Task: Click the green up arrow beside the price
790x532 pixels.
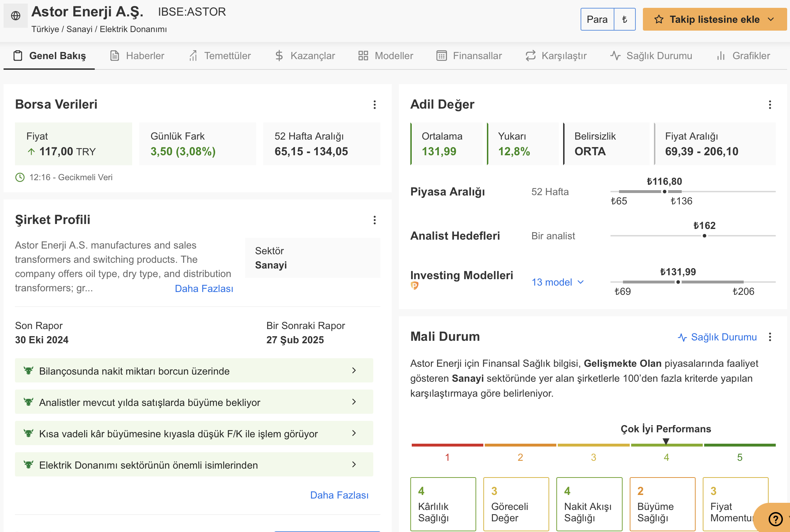Action: [x=31, y=152]
